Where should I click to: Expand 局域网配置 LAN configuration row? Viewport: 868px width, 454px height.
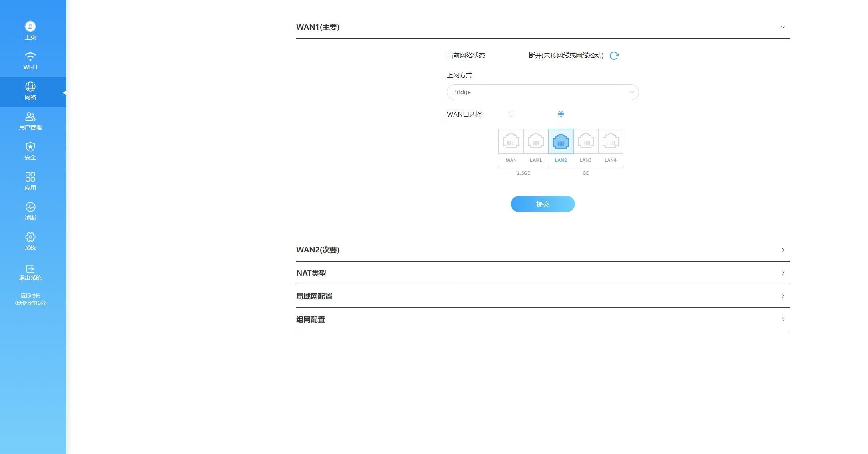[782, 297]
